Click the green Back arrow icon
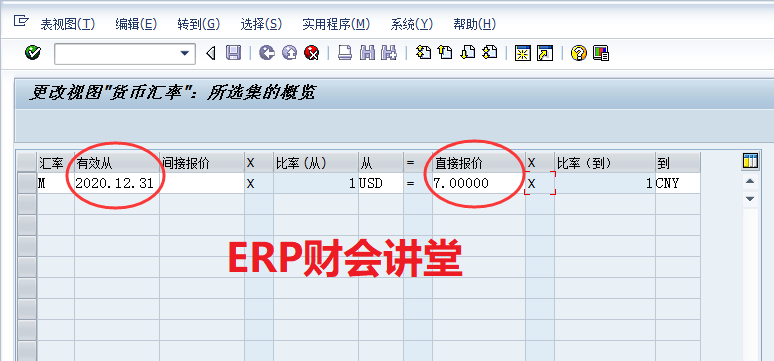774x361 pixels. point(267,52)
